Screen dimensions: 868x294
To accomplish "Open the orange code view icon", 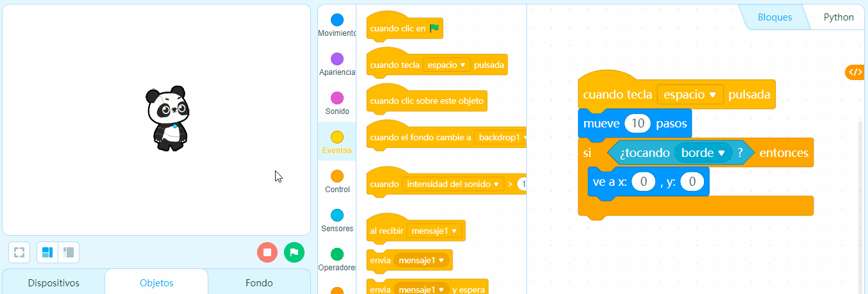I will (855, 72).
